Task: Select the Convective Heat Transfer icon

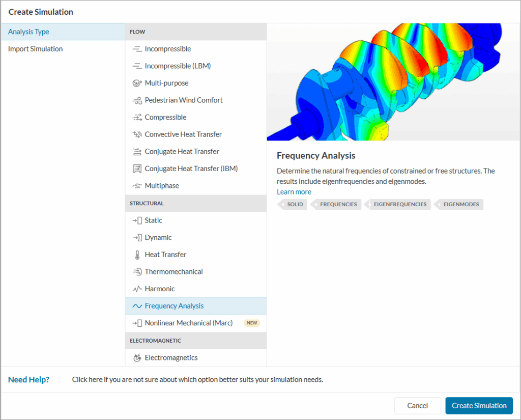Action: [x=137, y=134]
